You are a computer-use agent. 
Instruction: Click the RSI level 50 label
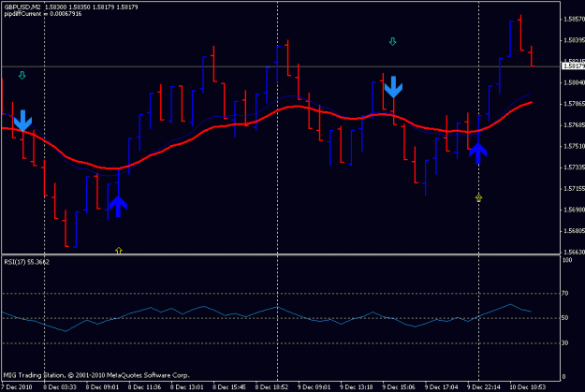[x=565, y=318]
